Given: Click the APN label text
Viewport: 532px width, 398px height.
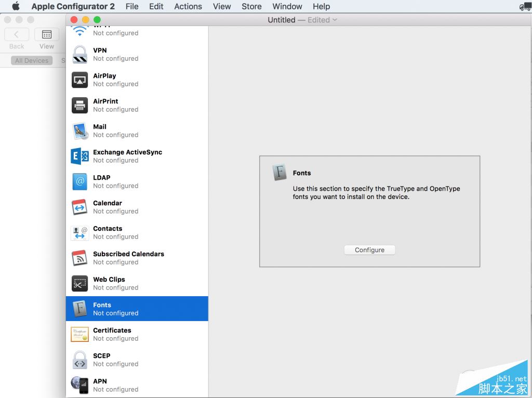Looking at the screenshot, I should [x=100, y=381].
